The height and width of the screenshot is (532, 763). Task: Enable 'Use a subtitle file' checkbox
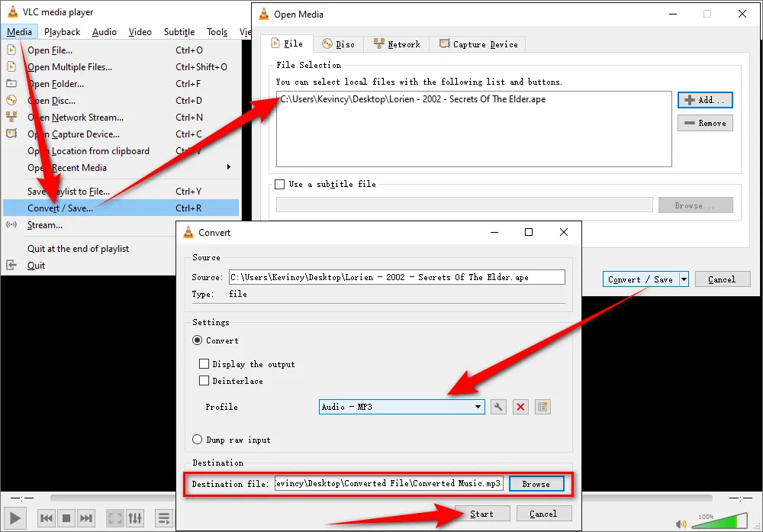tap(280, 184)
